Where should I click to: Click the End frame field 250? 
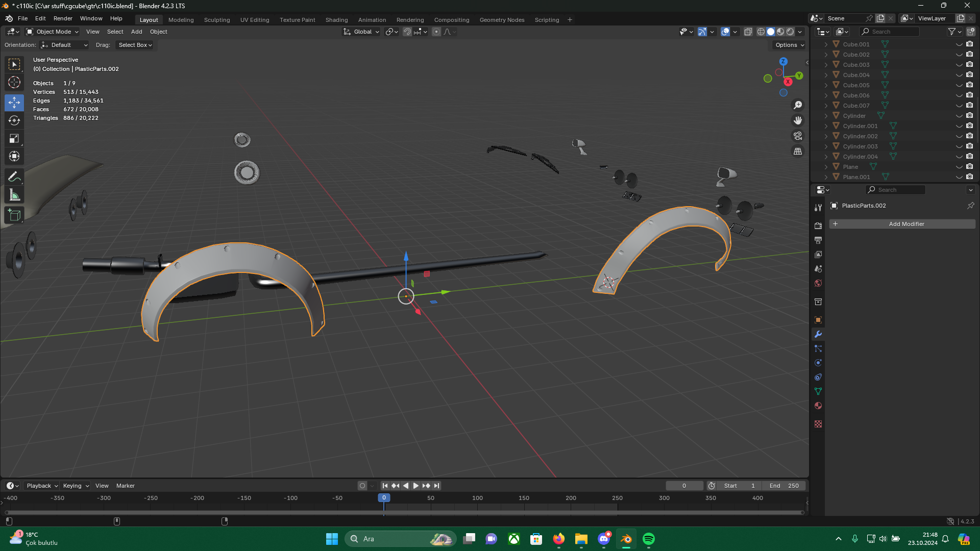coord(785,486)
